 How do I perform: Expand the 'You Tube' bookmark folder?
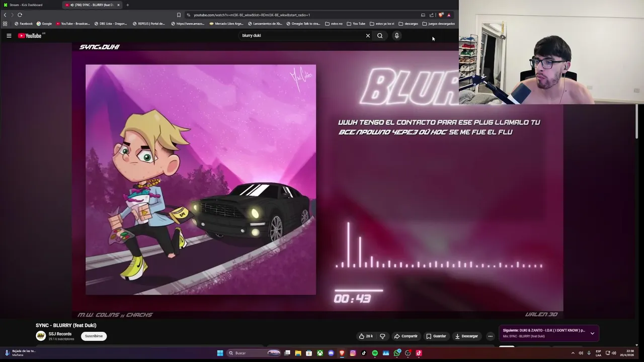[x=356, y=24]
